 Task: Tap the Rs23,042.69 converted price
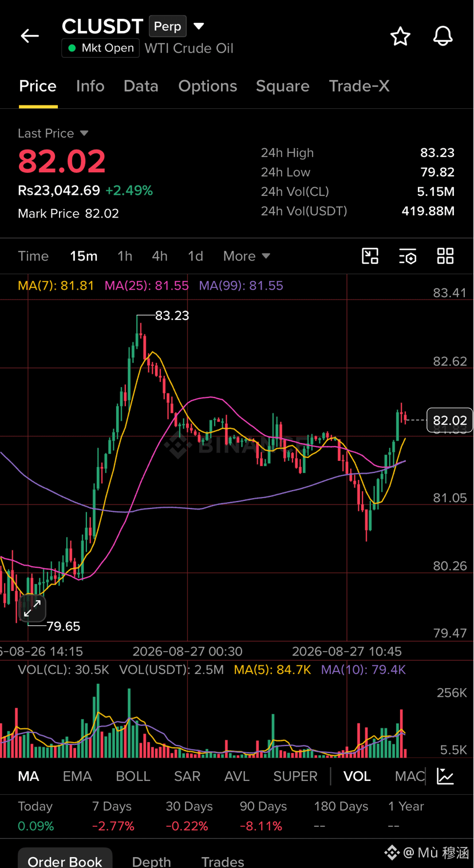pos(59,191)
